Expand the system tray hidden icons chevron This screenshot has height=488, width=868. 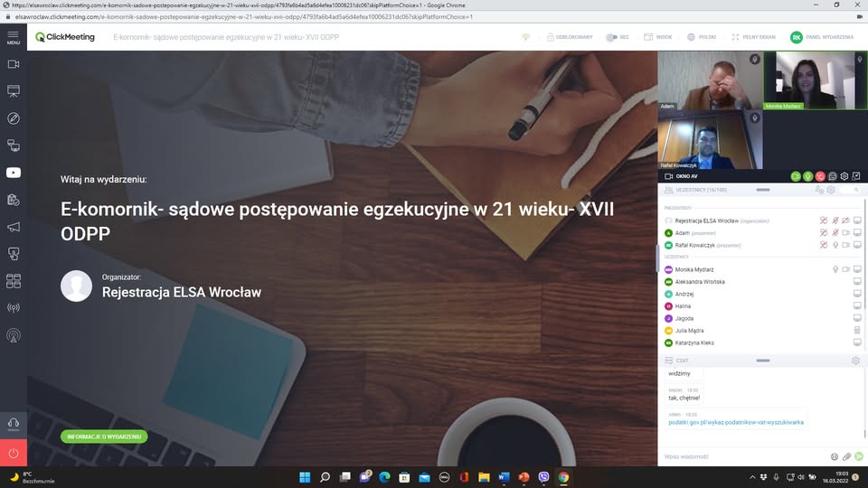coord(752,477)
